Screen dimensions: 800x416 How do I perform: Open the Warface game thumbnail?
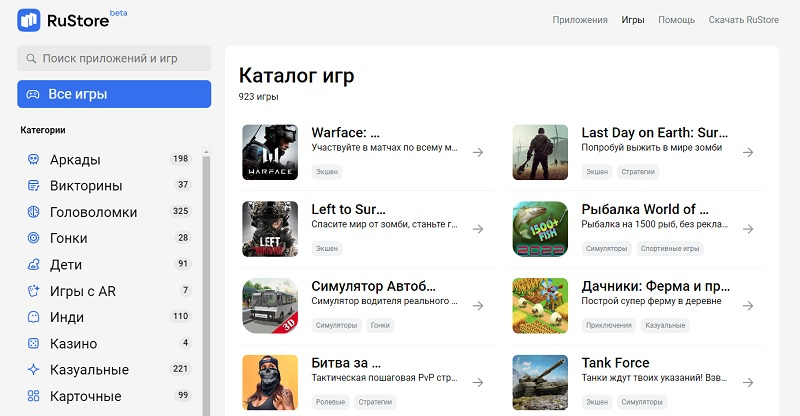point(270,152)
